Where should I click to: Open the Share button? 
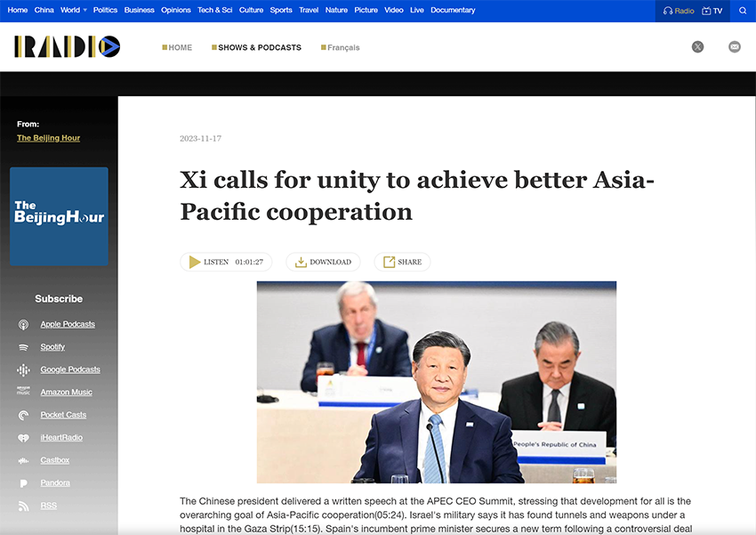coord(402,262)
